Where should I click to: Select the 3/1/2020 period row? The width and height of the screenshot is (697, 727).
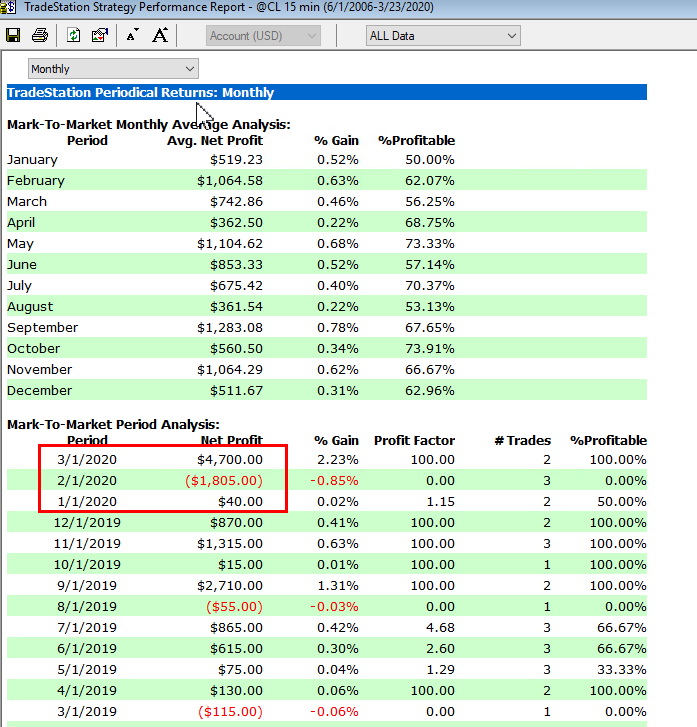[x=87, y=460]
